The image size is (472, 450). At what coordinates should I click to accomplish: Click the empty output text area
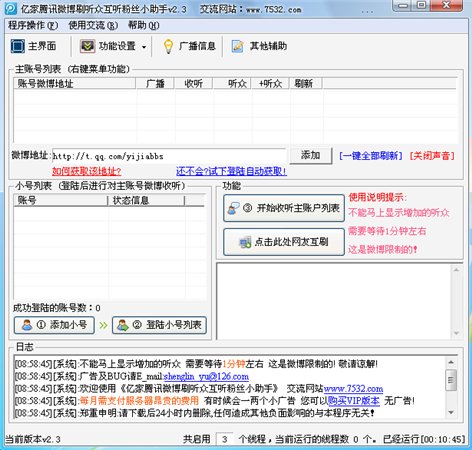pos(334,301)
